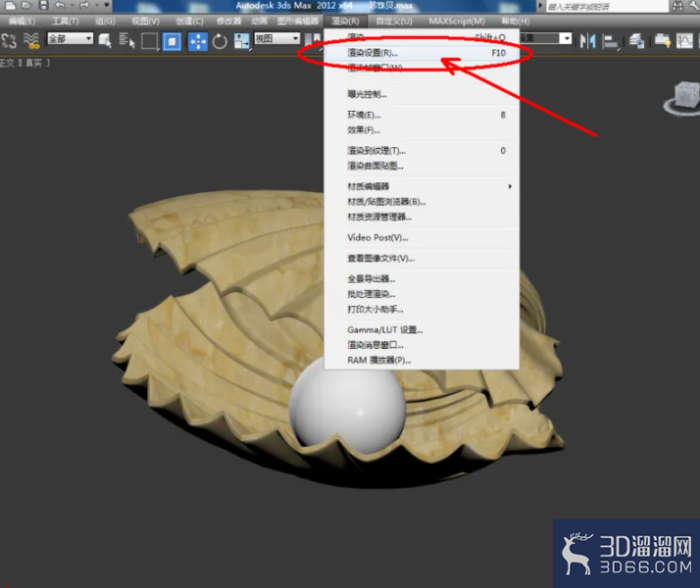Click the Align tool icon
The width and height of the screenshot is (700, 588).
pyautogui.click(x=610, y=41)
